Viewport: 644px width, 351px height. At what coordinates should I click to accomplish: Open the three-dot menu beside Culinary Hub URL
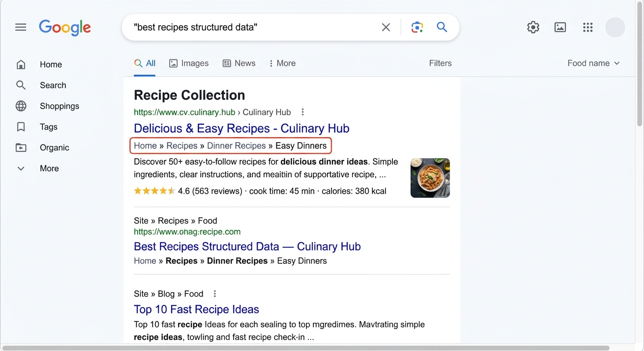point(302,112)
